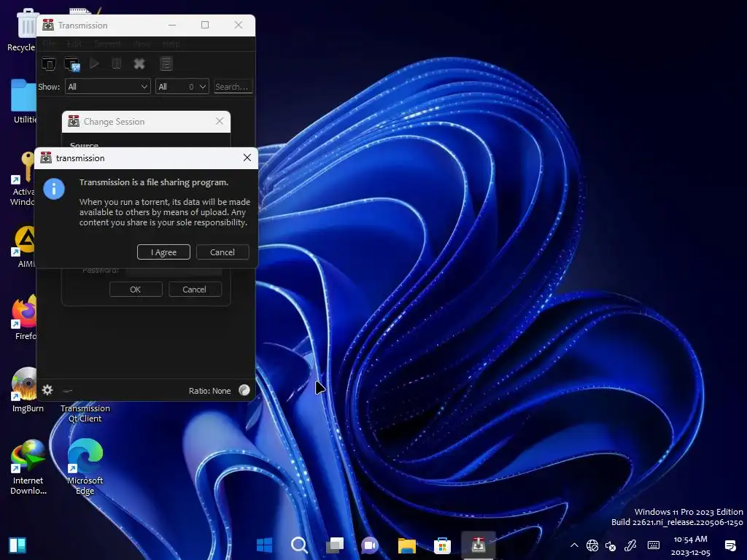This screenshot has height=560, width=747.
Task: Expand the tracker filter All dropdown
Action: tap(182, 86)
